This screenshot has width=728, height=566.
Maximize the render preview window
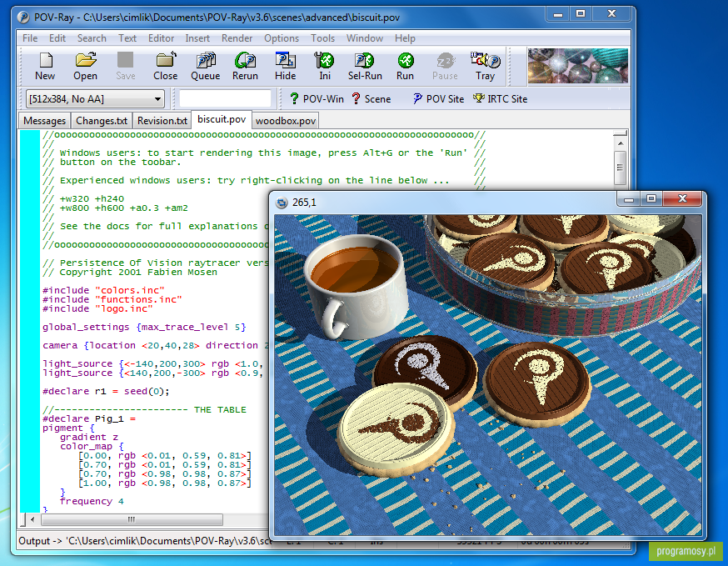click(651, 199)
